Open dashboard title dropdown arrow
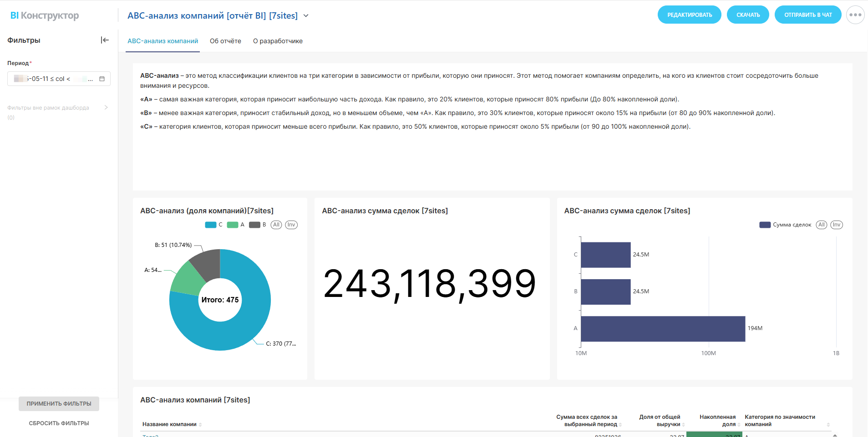The image size is (868, 437). pyautogui.click(x=306, y=16)
